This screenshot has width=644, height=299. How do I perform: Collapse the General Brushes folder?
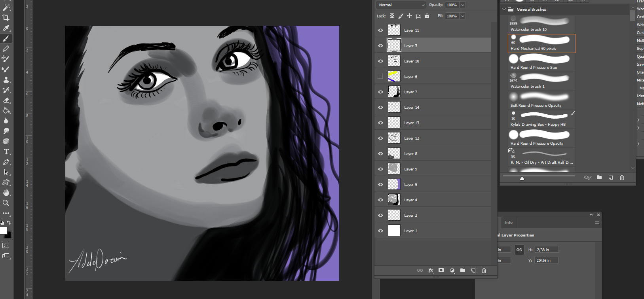(504, 9)
